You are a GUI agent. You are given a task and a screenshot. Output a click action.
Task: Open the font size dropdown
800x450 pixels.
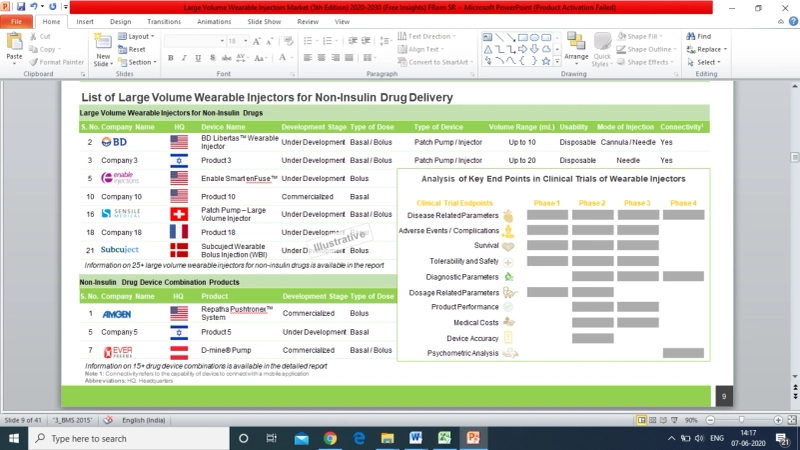(245, 41)
